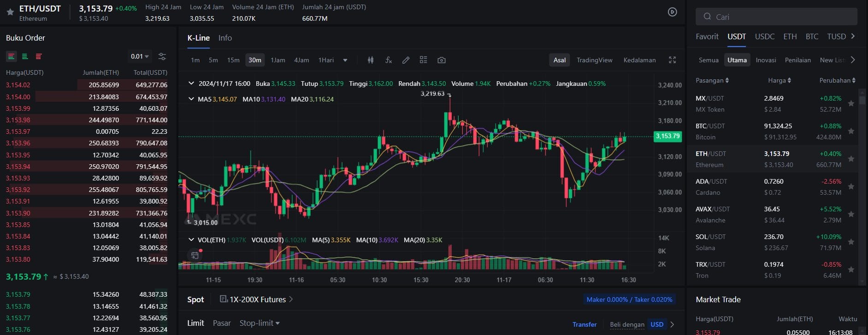Switch to the Info tab

pyautogui.click(x=225, y=38)
